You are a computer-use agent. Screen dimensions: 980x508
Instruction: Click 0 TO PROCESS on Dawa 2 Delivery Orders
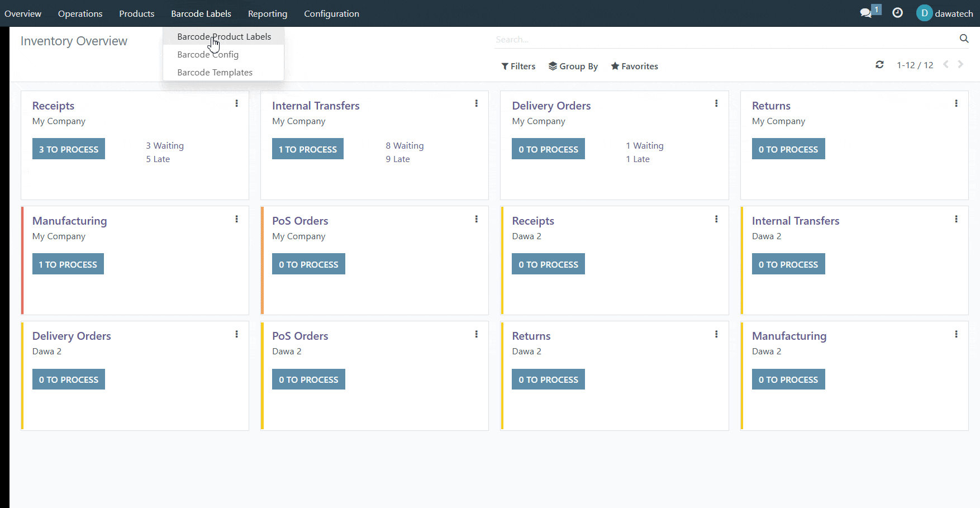[x=69, y=379]
